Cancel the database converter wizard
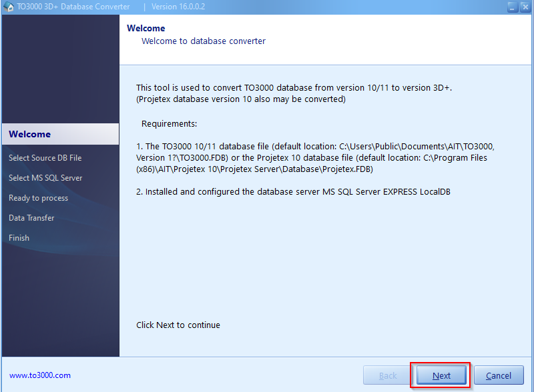This screenshot has height=392, width=534. coord(499,375)
